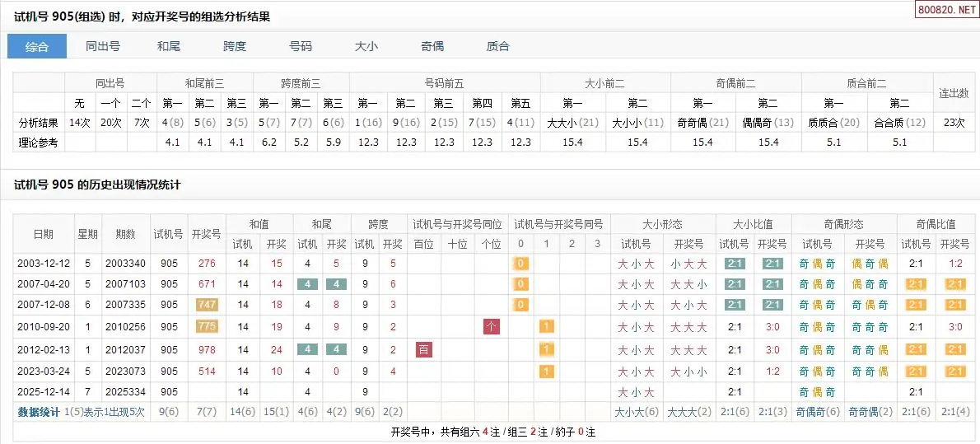
Task: Click the red 百 position badge
Action: coord(424,349)
